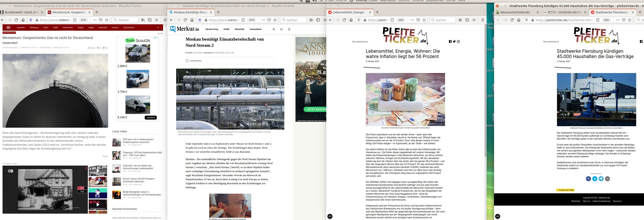Click the Stay button on the video player
This screenshot has height=220, width=644.
82,191
